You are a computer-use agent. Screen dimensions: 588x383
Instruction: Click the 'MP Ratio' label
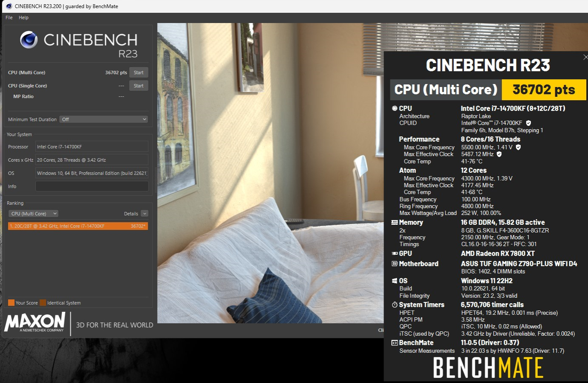(x=23, y=96)
